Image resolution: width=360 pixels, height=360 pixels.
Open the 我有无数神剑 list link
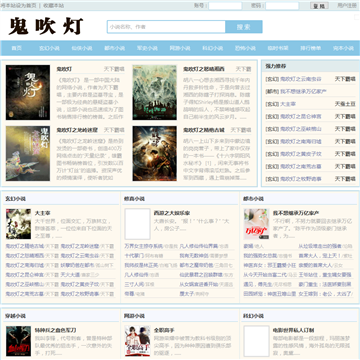tap(195, 256)
